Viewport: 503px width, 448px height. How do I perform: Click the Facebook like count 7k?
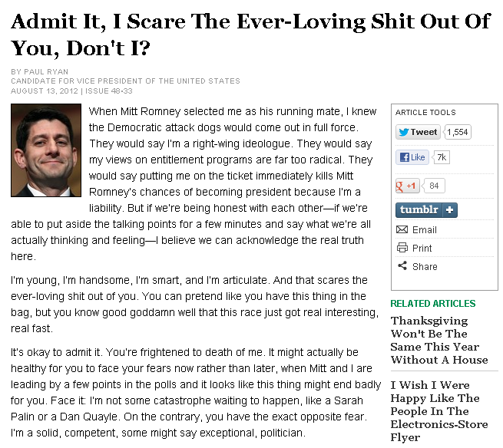click(441, 157)
